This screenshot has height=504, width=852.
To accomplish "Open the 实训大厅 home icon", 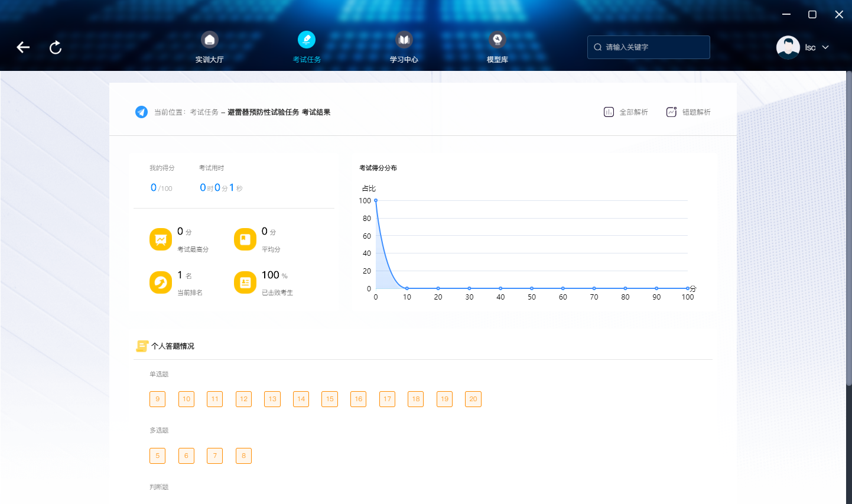I will pos(209,40).
